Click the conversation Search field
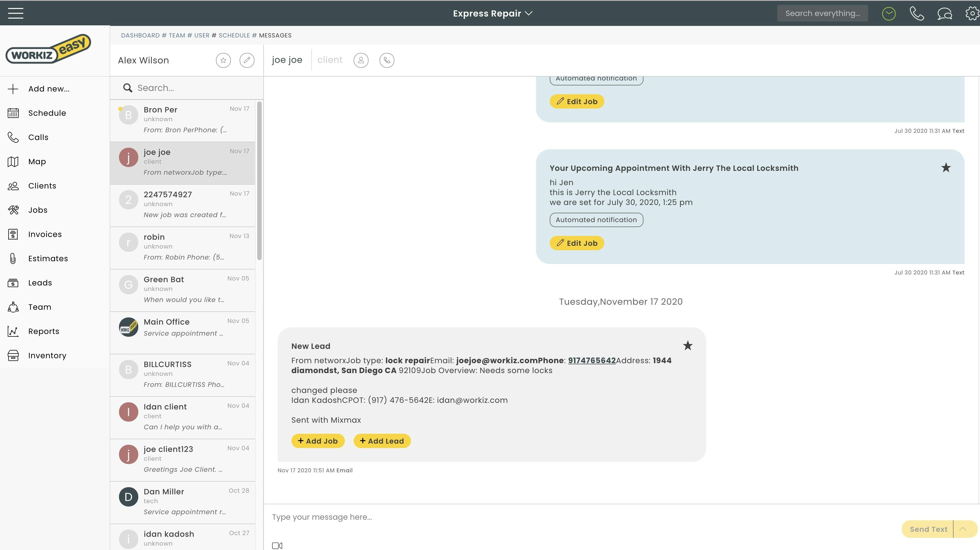This screenshot has height=550, width=980. tap(186, 88)
